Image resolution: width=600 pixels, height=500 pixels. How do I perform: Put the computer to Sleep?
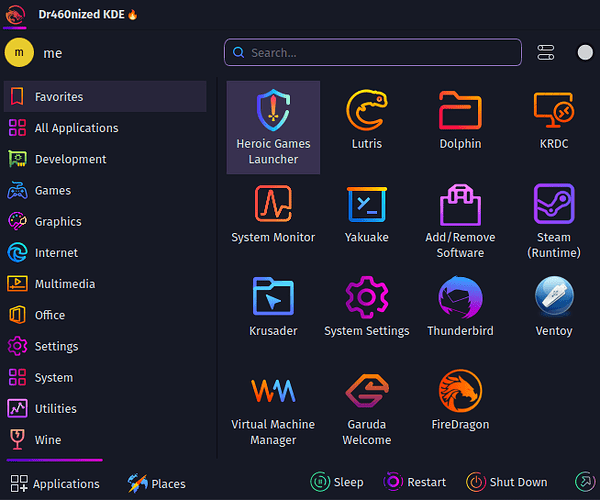click(337, 482)
